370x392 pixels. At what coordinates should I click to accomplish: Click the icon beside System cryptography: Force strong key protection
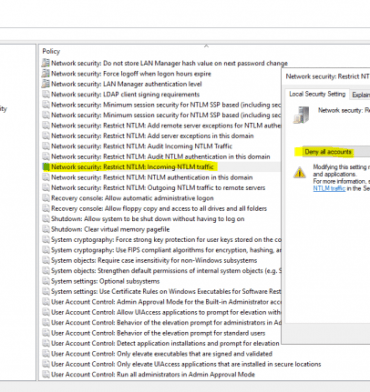[46, 239]
